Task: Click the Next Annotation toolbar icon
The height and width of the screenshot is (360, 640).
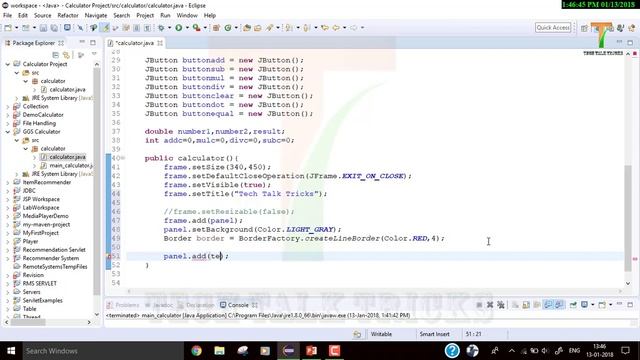Action: (x=289, y=28)
